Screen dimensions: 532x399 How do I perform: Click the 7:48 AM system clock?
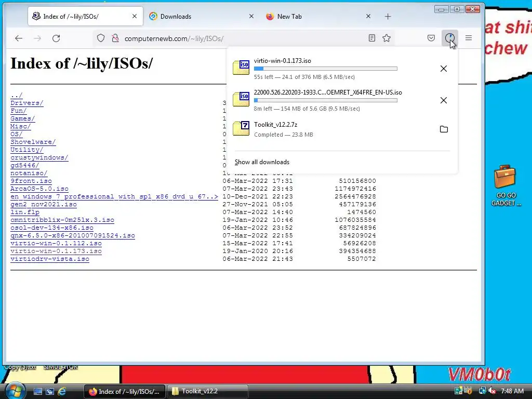512,391
